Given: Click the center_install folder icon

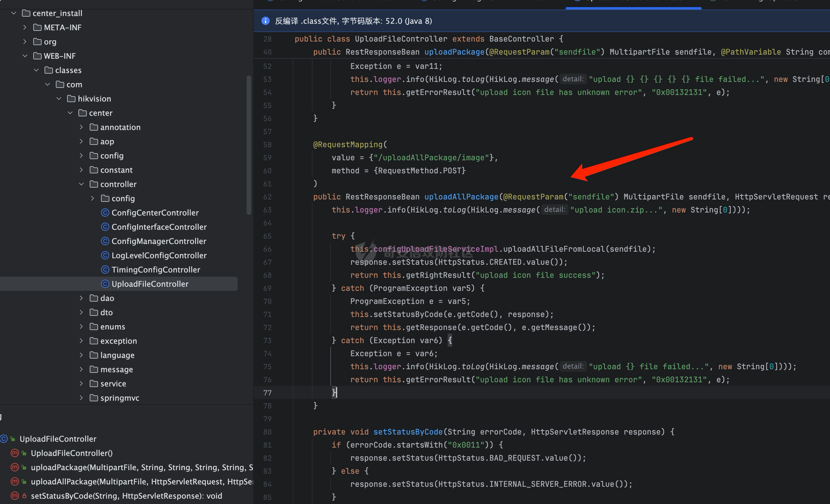Looking at the screenshot, I should pos(26,13).
